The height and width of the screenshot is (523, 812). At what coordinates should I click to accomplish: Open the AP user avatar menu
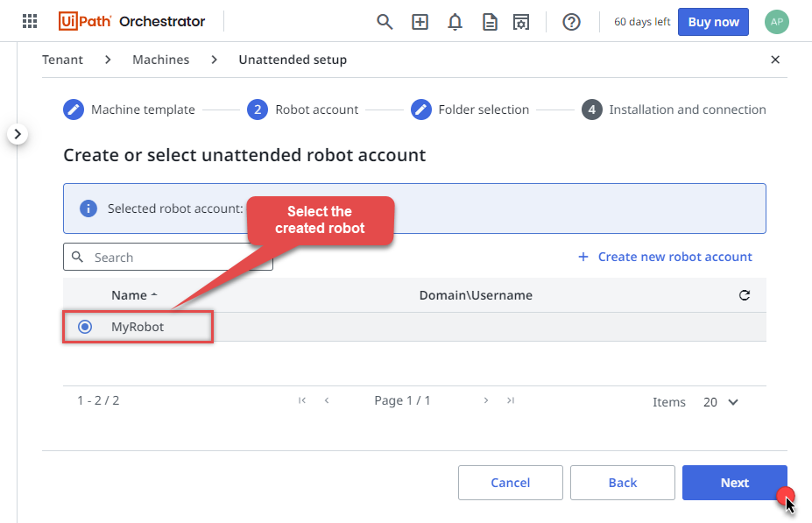(776, 22)
